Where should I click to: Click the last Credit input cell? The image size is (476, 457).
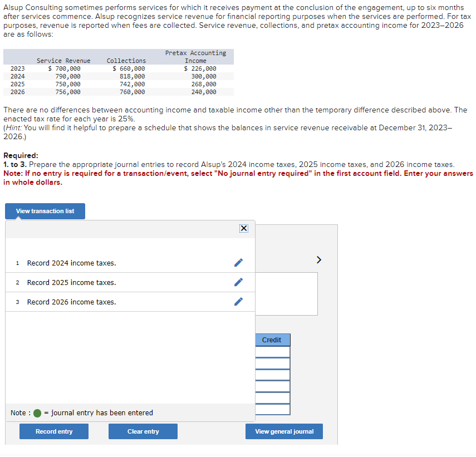coord(273,409)
